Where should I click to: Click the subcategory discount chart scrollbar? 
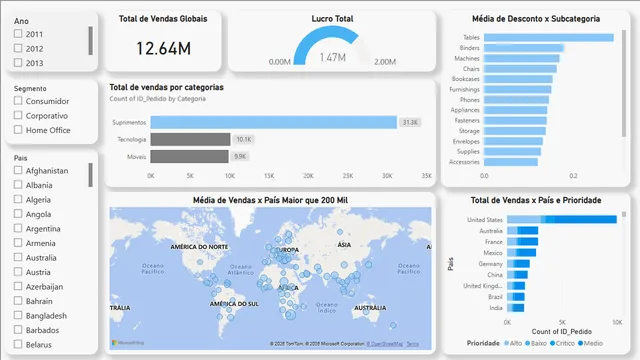pyautogui.click(x=624, y=83)
